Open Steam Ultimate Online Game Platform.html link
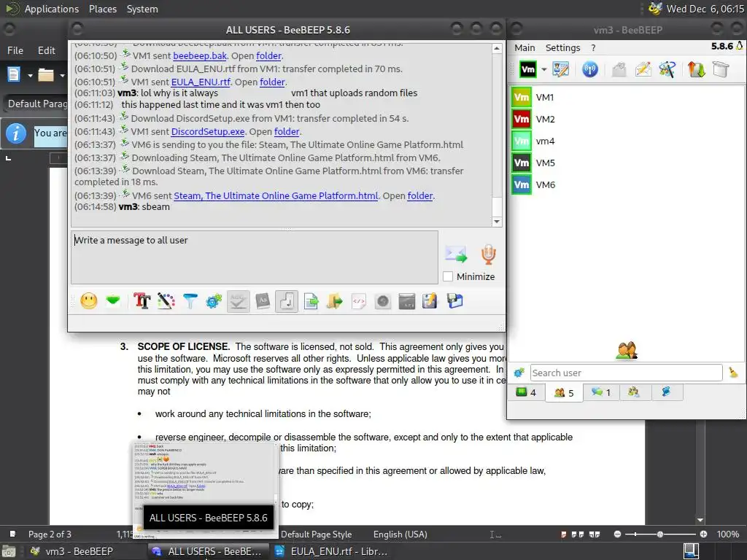 276,195
